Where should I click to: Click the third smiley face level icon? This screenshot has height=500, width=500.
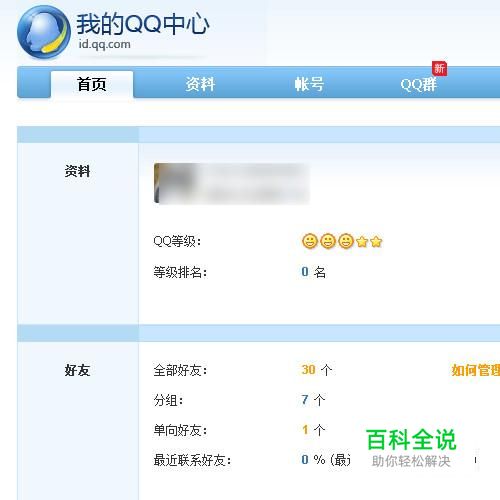coord(346,241)
